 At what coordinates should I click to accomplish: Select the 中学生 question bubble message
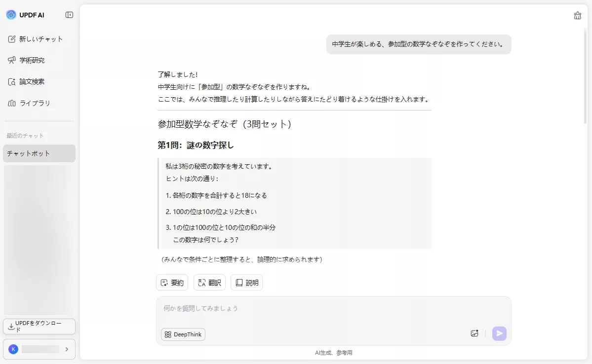419,44
